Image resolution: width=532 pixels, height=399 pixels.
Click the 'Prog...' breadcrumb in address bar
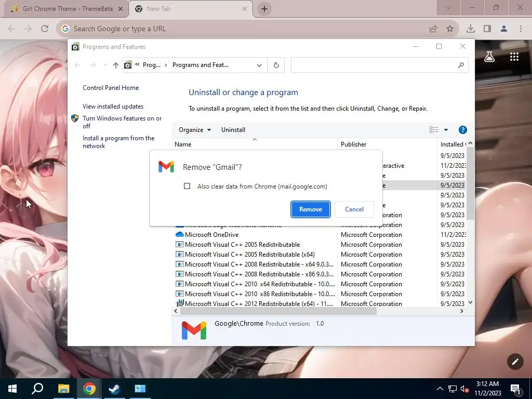(151, 65)
